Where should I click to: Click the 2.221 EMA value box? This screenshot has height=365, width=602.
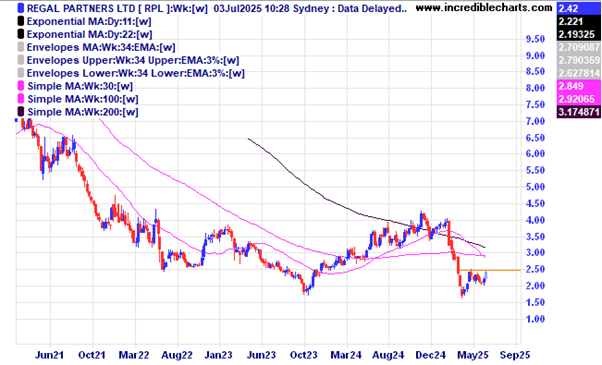579,21
